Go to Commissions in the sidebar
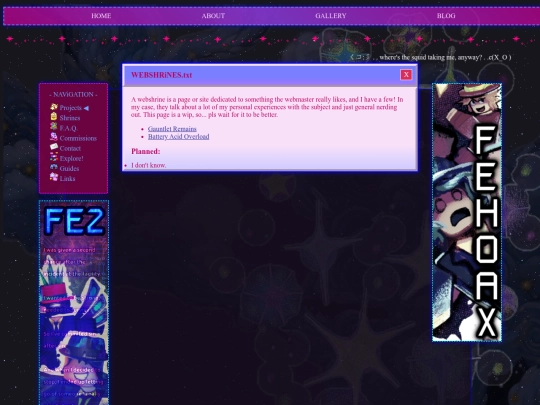The image size is (540, 405). [x=78, y=138]
